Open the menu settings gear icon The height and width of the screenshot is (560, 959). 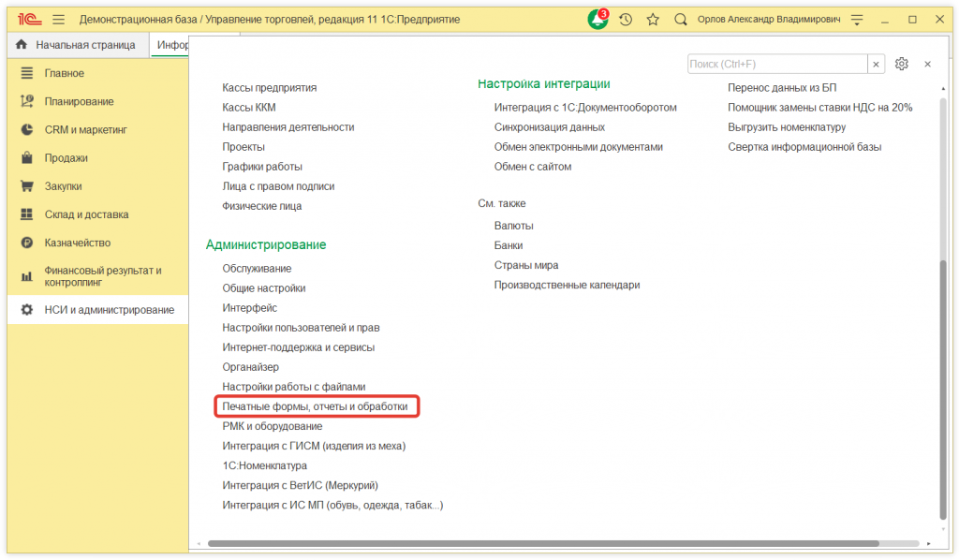tap(901, 64)
